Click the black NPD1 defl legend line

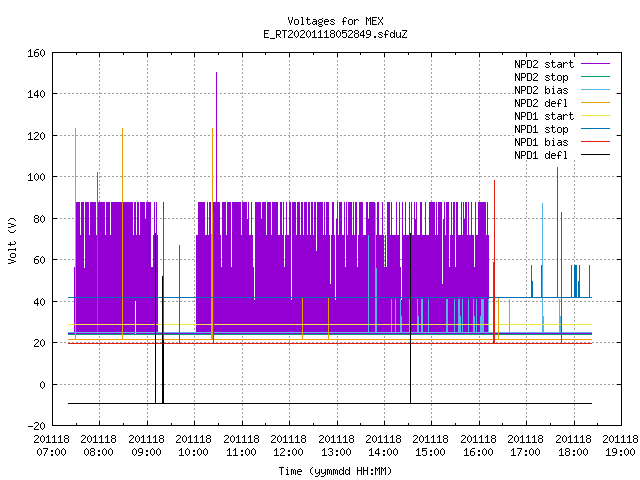point(596,155)
